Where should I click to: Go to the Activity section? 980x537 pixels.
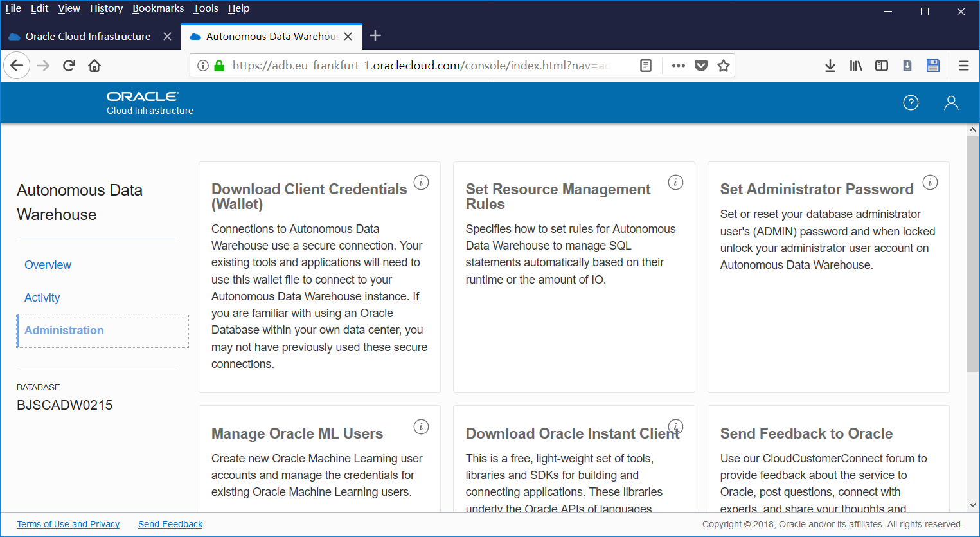point(42,298)
